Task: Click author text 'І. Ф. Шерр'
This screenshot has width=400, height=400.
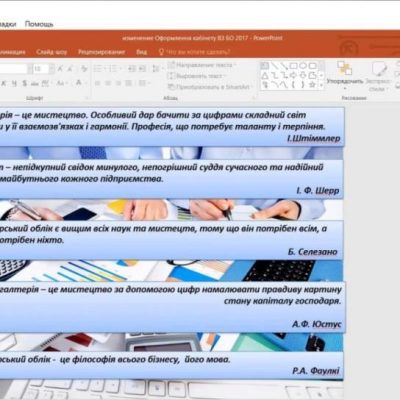Action: click(x=318, y=190)
